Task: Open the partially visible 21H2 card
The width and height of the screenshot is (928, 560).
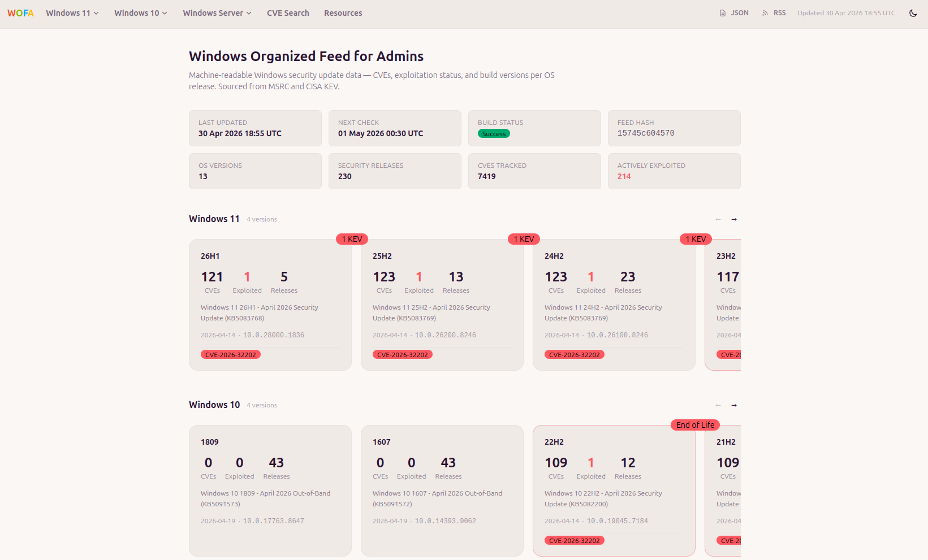Action: click(723, 491)
